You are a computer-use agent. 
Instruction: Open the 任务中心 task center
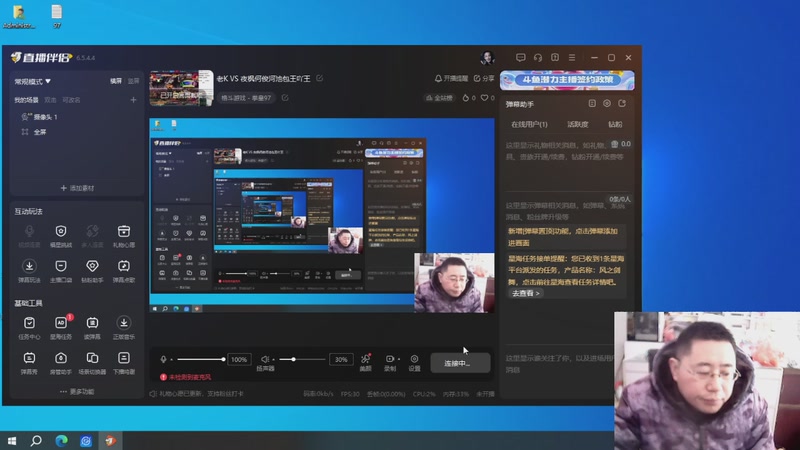point(29,328)
